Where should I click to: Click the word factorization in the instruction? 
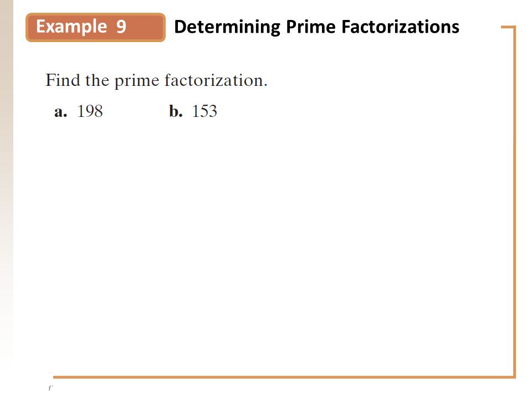click(x=214, y=80)
